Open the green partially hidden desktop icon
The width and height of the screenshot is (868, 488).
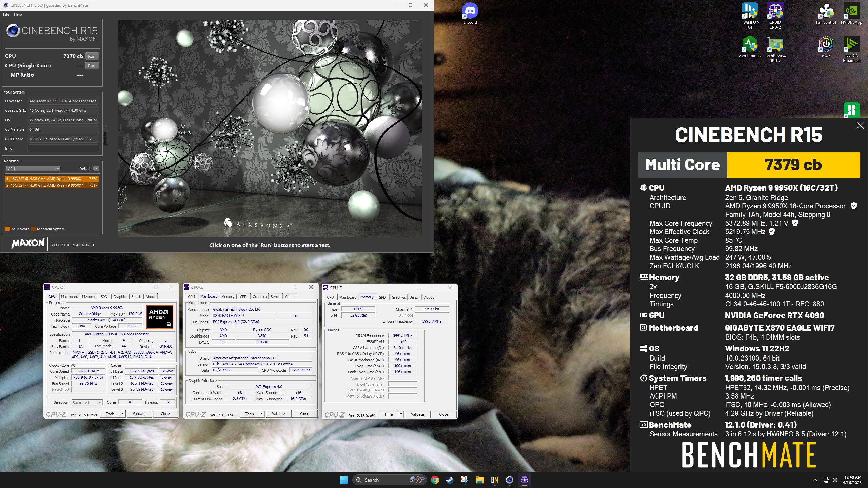point(851,110)
